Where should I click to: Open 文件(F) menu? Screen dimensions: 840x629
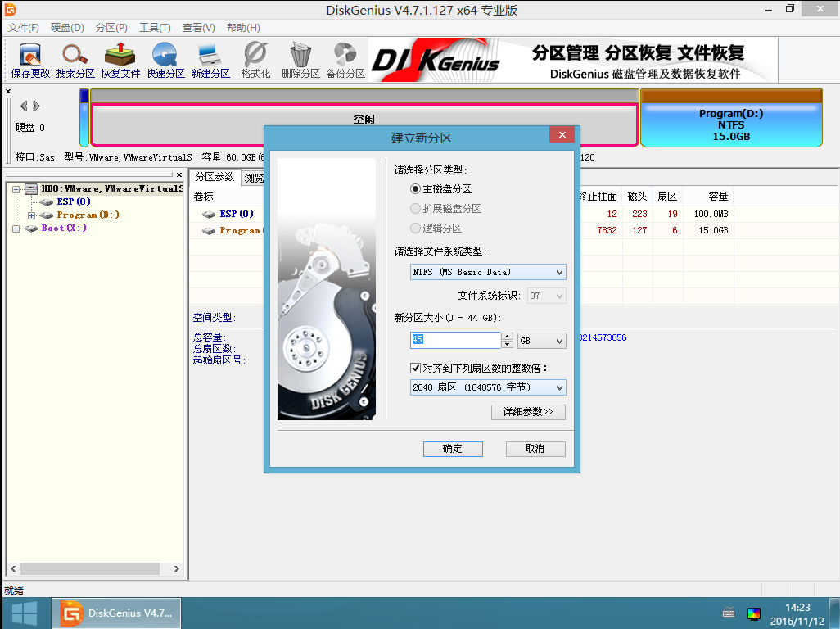point(23,28)
